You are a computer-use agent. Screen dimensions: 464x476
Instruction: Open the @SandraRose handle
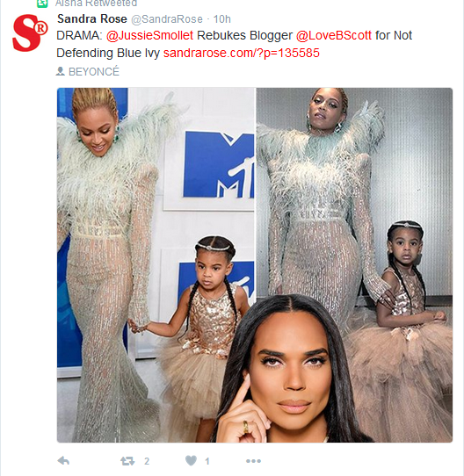pyautogui.click(x=167, y=19)
